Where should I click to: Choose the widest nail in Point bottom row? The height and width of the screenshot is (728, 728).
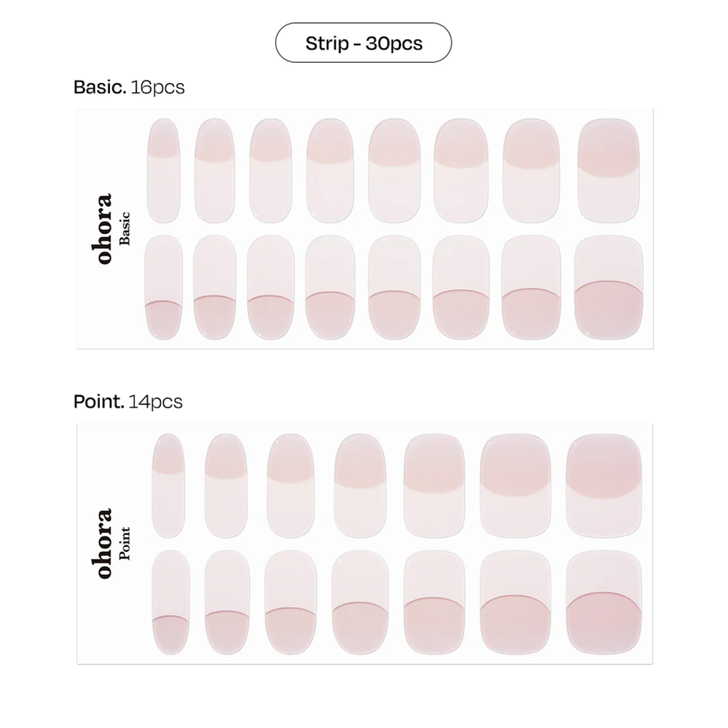click(x=603, y=603)
